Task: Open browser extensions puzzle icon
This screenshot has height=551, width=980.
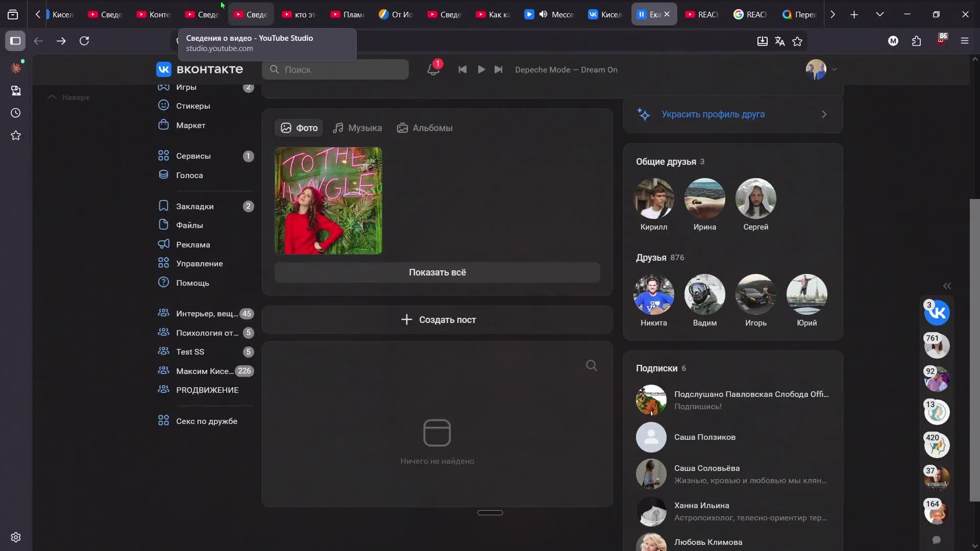Action: 917,41
